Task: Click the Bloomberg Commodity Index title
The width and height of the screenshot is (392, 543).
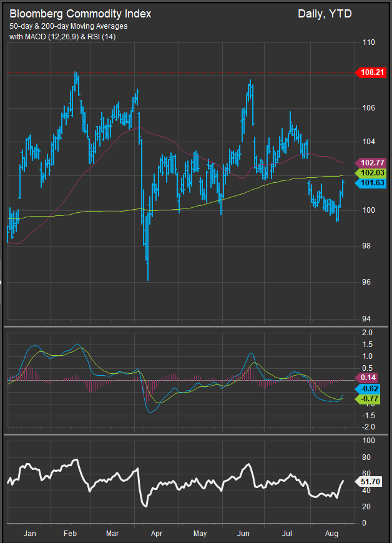Action: click(x=80, y=13)
